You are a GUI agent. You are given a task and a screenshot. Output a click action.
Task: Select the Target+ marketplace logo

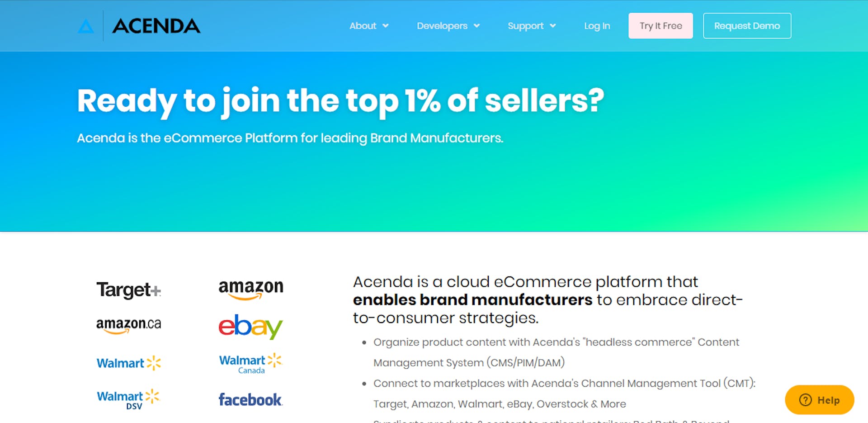[128, 290]
